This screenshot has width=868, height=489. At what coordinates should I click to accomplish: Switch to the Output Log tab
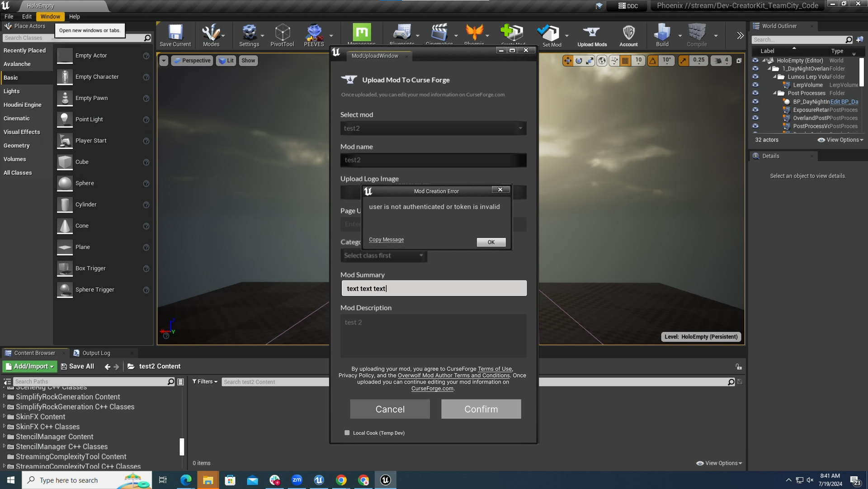(x=96, y=353)
